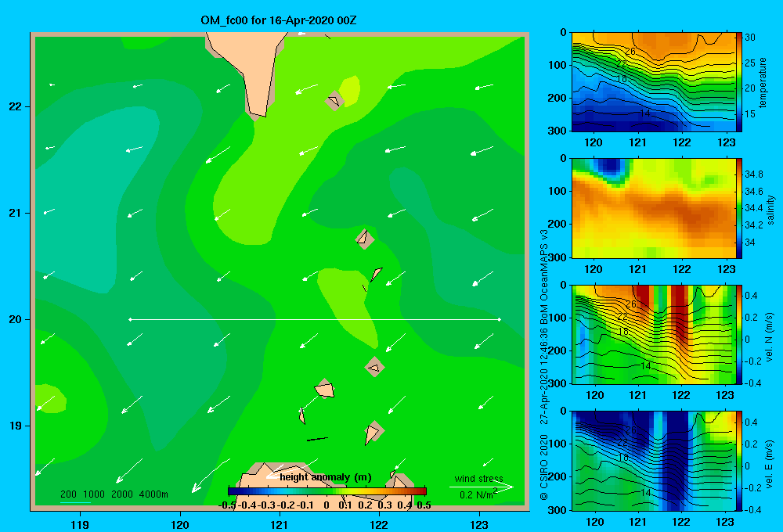
Task: Click contour label 14 in temperature panel
Action: 645,113
